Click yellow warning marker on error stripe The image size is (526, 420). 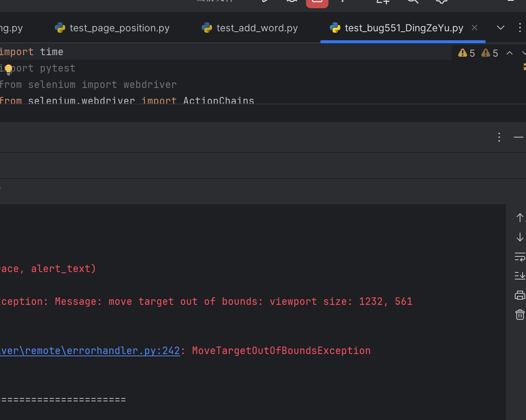tap(524, 67)
